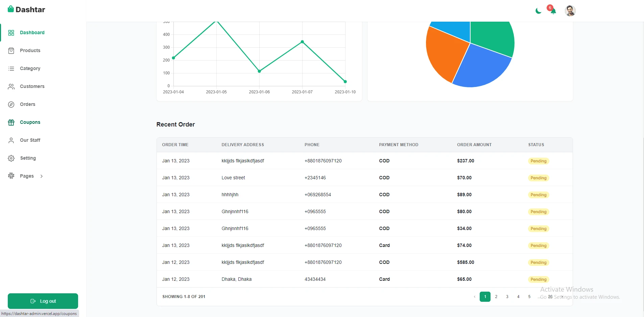This screenshot has height=317, width=644.
Task: Click the light blue pie chart slice
Action: click(455, 29)
